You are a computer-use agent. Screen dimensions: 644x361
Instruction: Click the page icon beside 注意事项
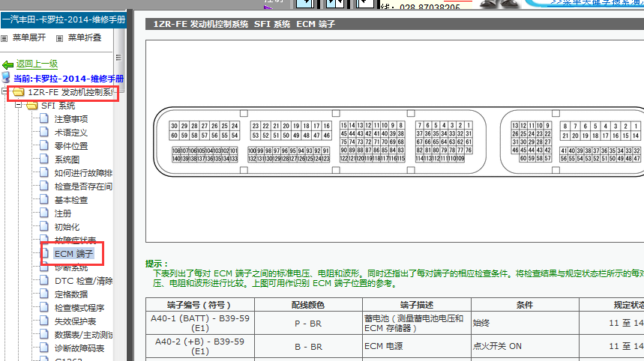[x=44, y=118]
